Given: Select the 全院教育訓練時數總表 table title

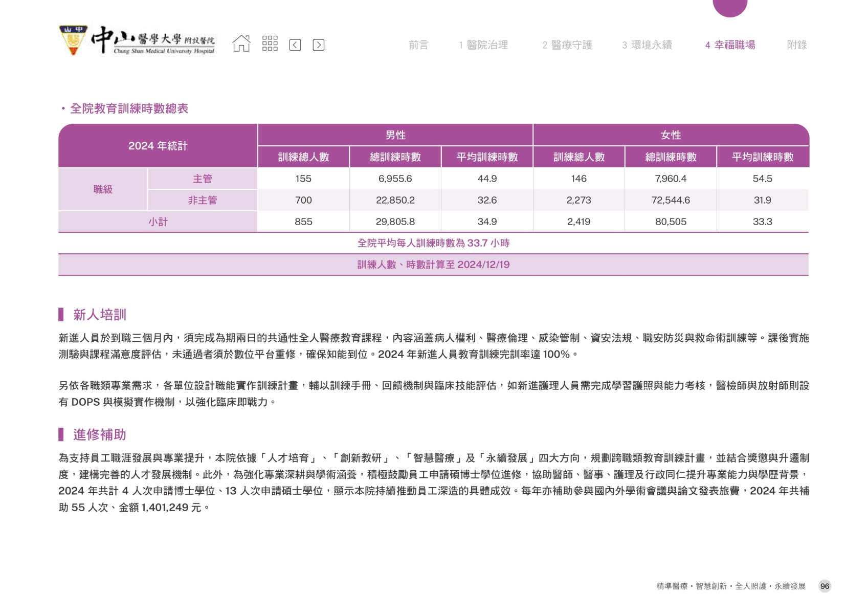Looking at the screenshot, I should (129, 108).
